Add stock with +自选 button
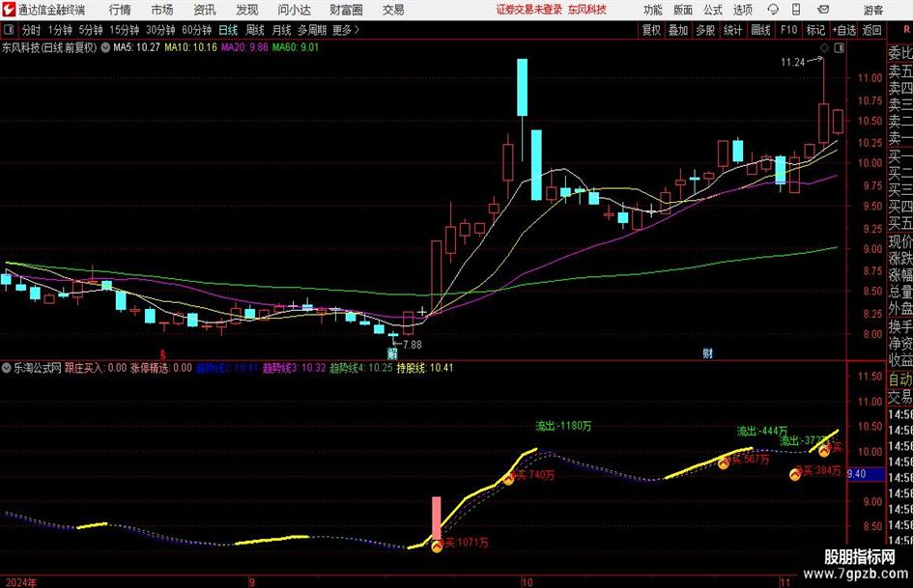The image size is (913, 588). pos(844,30)
